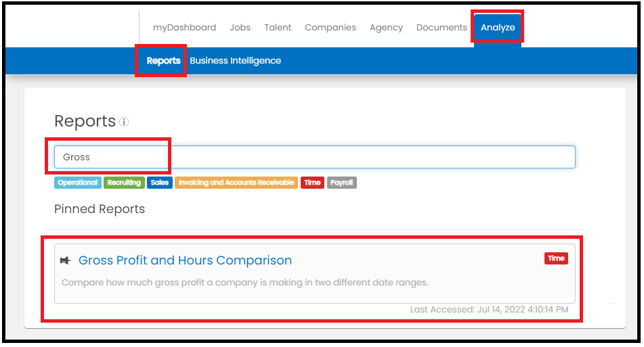Viewport: 644px width, 347px height.
Task: Open Business Intelligence sub-menu
Action: click(x=236, y=61)
